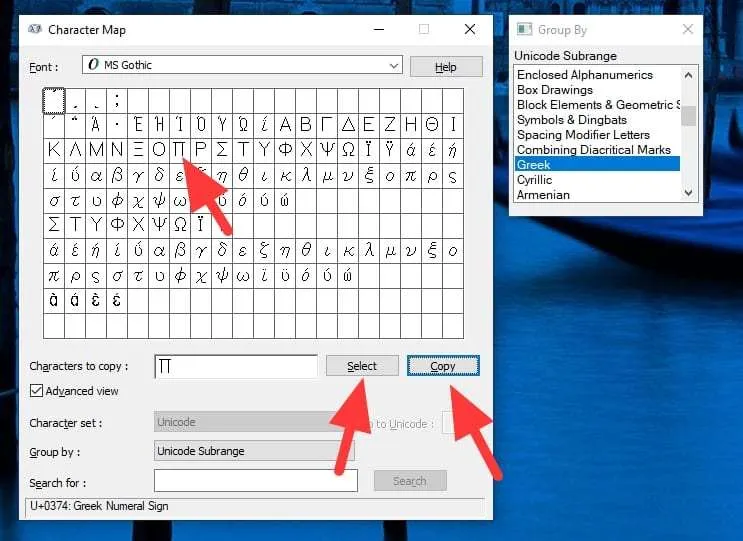Image resolution: width=743 pixels, height=541 pixels.
Task: Click the Copy button
Action: coord(443,366)
